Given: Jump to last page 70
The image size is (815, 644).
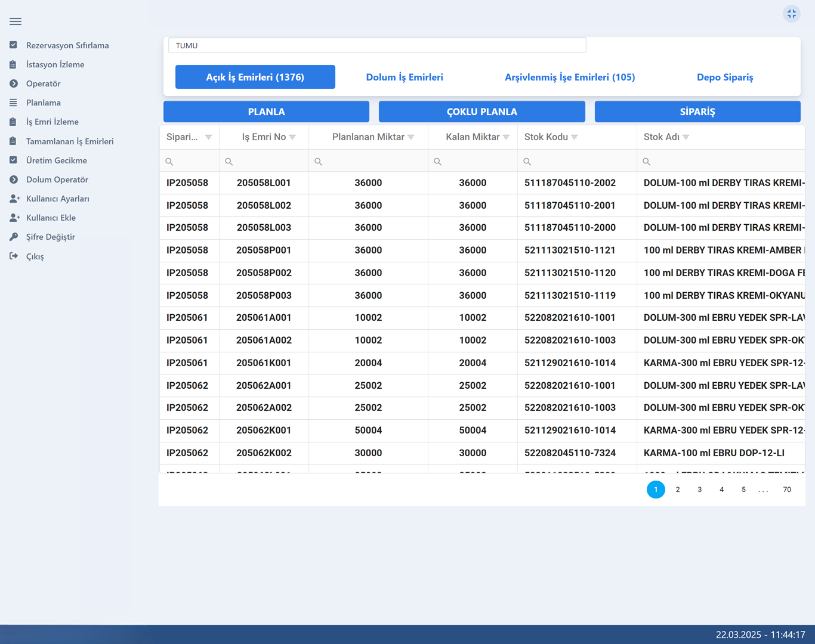Looking at the screenshot, I should click(x=787, y=490).
